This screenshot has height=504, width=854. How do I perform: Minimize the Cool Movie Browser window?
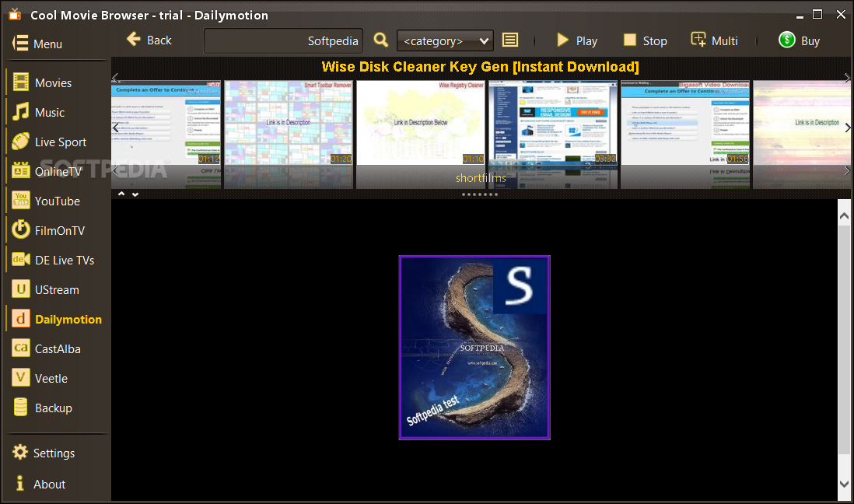tap(800, 16)
